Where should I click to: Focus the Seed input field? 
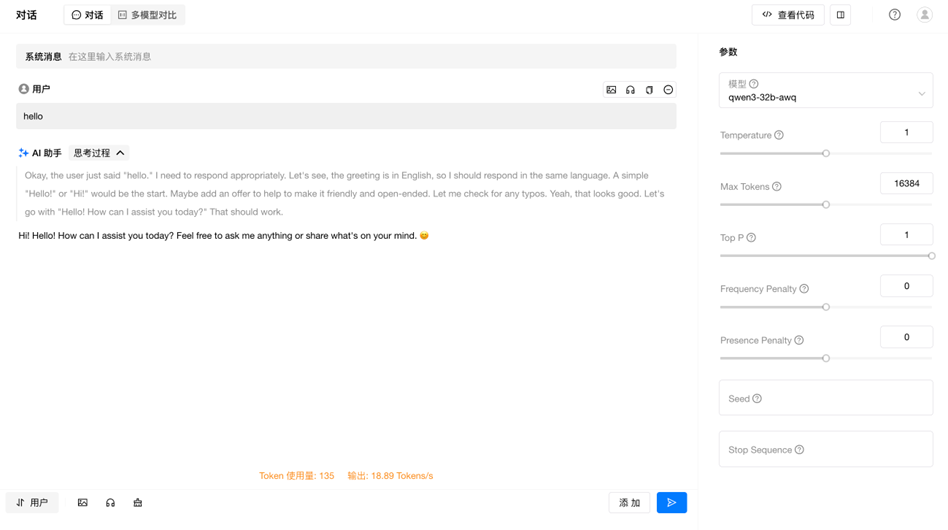(x=826, y=398)
